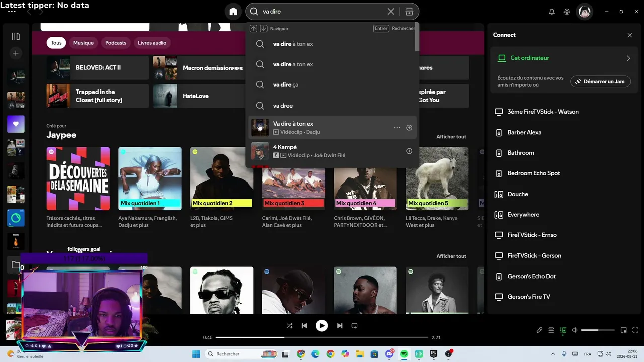This screenshot has height=362, width=644.
Task: Show hidden system tray icons
Action: click(x=553, y=354)
